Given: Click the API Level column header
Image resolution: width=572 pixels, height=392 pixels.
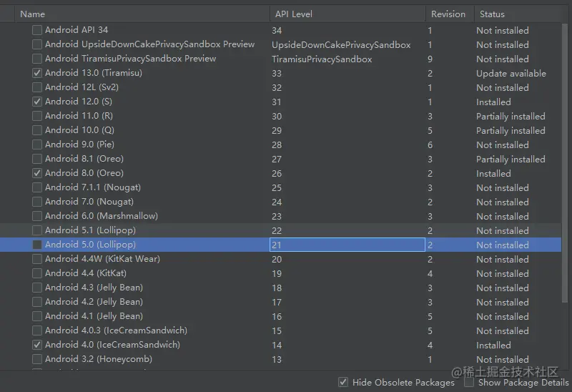Looking at the screenshot, I should coord(293,14).
